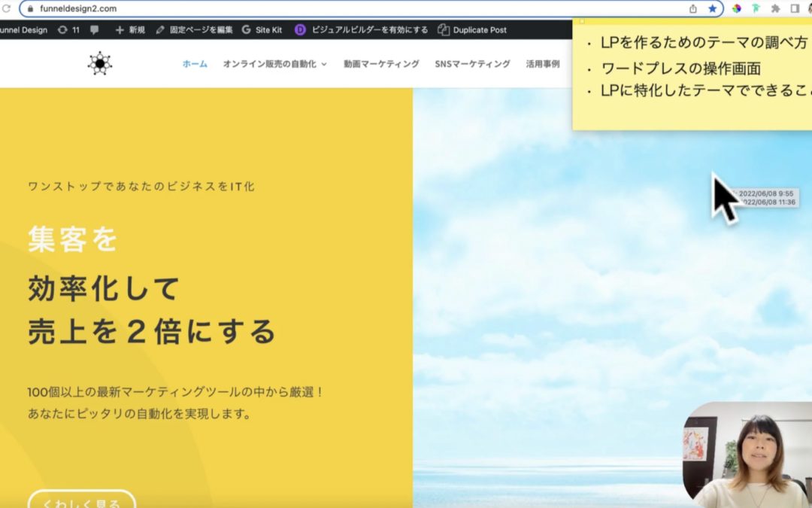The height and width of the screenshot is (508, 812).
Task: Open the Divi ビジュアルビルダー icon
Action: [300, 30]
